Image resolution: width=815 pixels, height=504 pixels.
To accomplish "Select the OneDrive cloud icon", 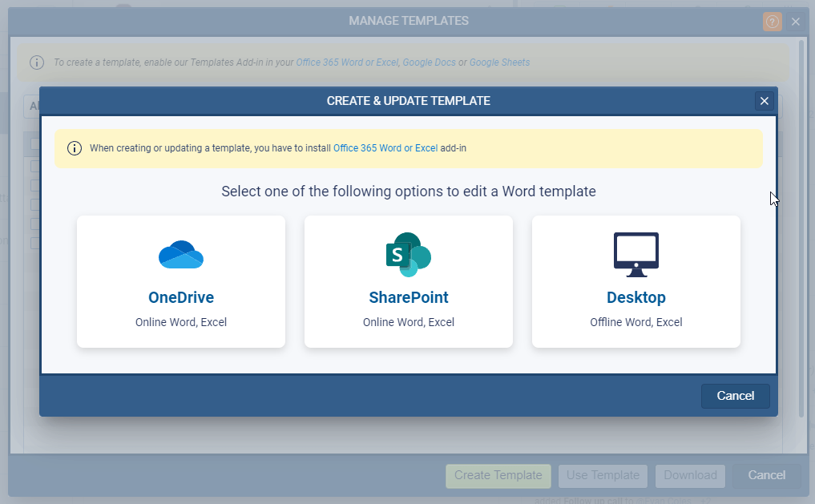I will pyautogui.click(x=180, y=253).
